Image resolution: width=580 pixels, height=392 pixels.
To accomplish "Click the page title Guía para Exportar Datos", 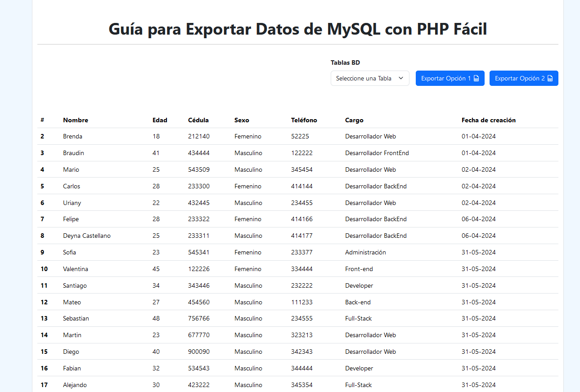I will 298,29.
